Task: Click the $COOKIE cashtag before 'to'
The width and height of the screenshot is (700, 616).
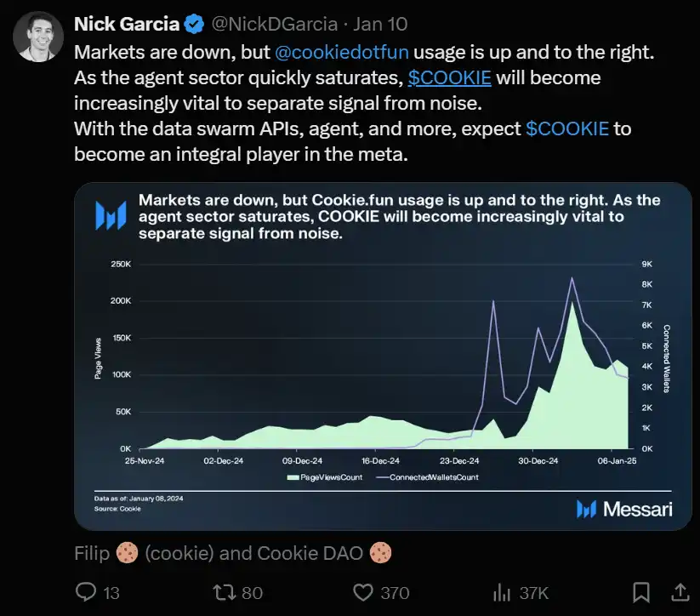Action: pyautogui.click(x=567, y=129)
